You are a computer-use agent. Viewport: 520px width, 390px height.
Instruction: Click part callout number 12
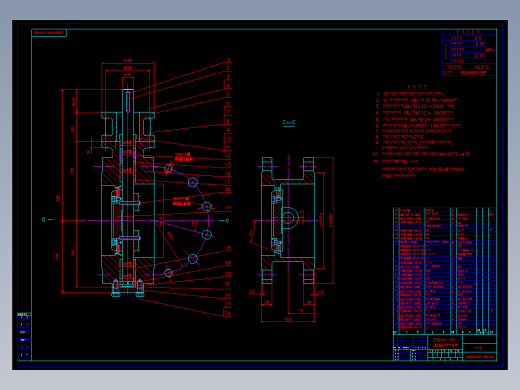pos(227,156)
